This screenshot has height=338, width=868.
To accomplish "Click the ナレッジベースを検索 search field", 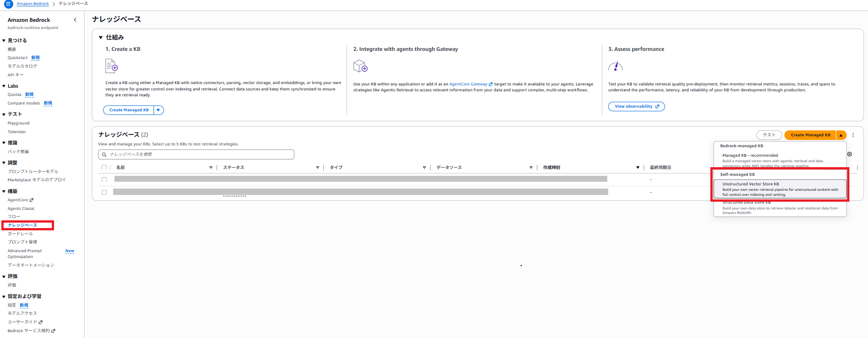I will [196, 154].
